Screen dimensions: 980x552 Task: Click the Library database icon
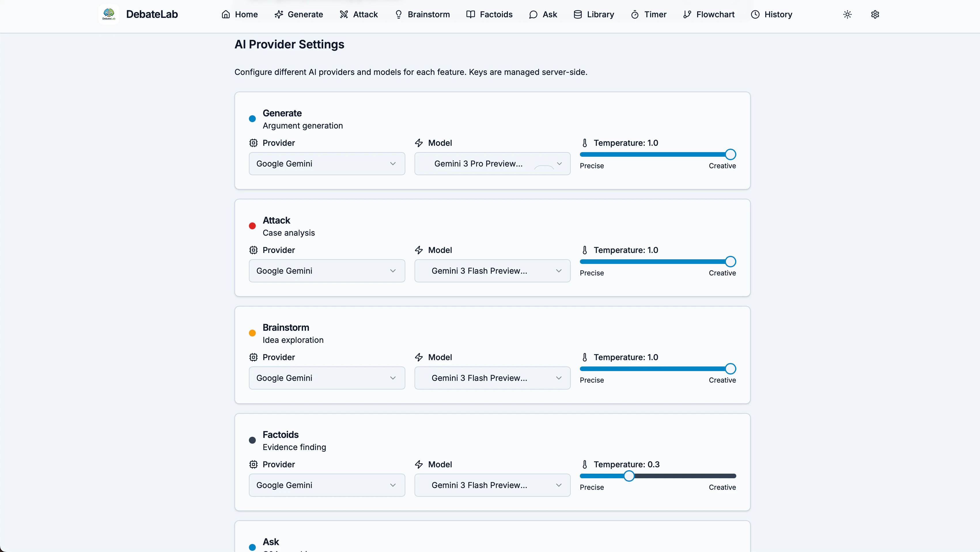578,14
